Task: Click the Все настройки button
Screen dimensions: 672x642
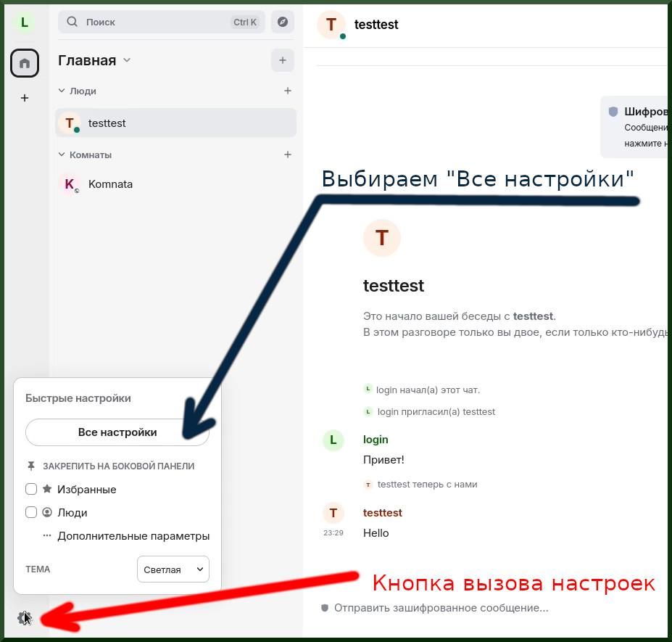Action: coord(117,432)
